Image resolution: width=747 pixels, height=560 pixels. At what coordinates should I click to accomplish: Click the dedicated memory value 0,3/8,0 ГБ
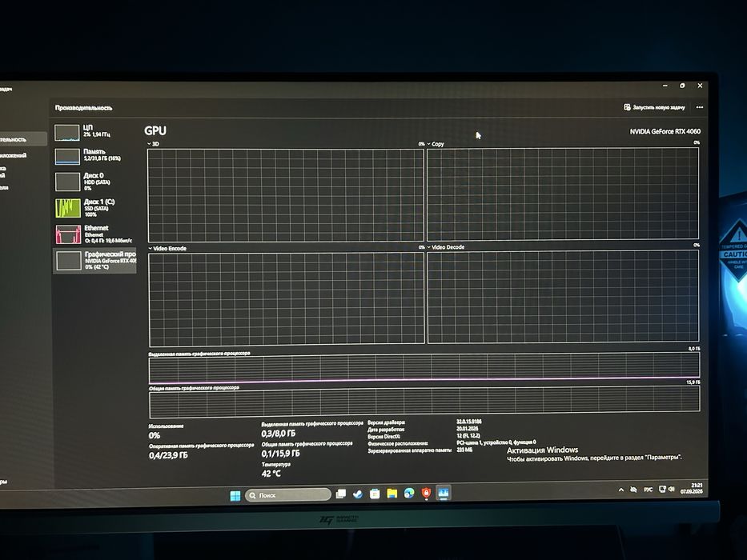coord(278,434)
